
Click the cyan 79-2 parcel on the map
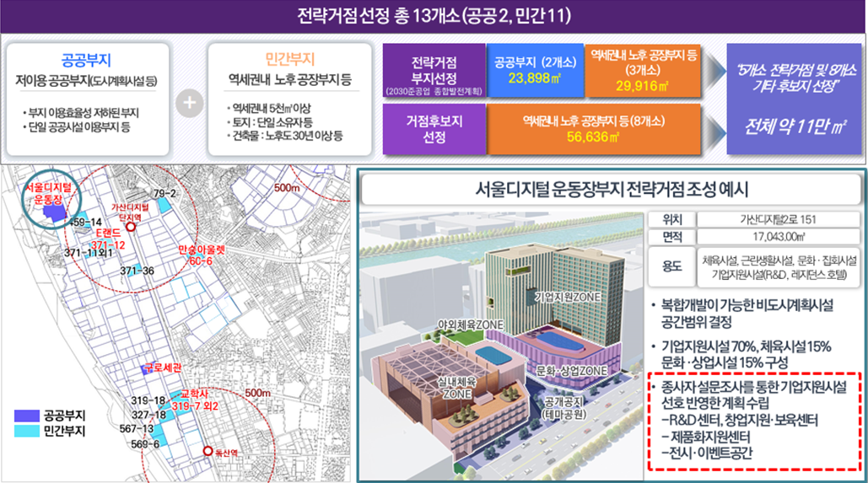(164, 206)
